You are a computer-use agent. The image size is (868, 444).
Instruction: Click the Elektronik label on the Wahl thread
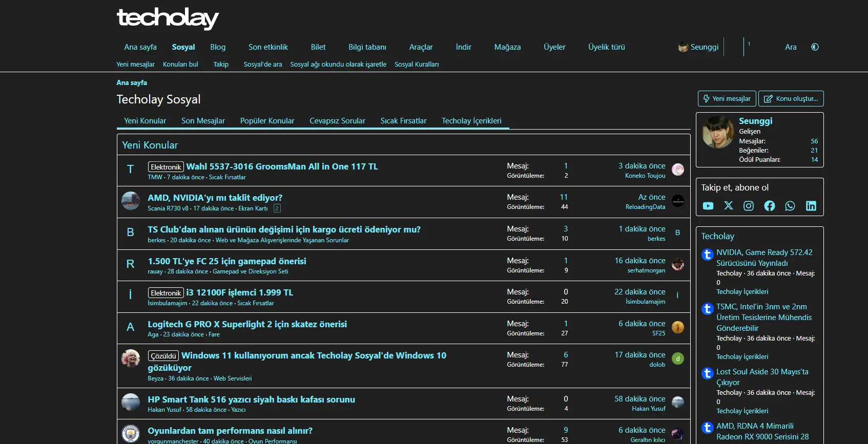[166, 167]
